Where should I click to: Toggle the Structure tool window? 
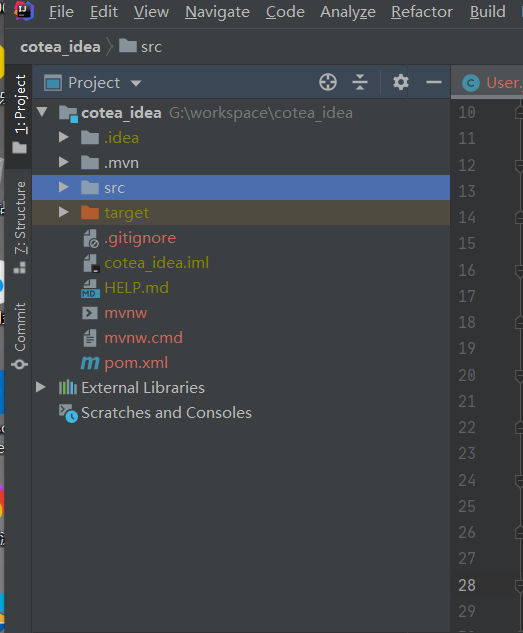(19, 227)
